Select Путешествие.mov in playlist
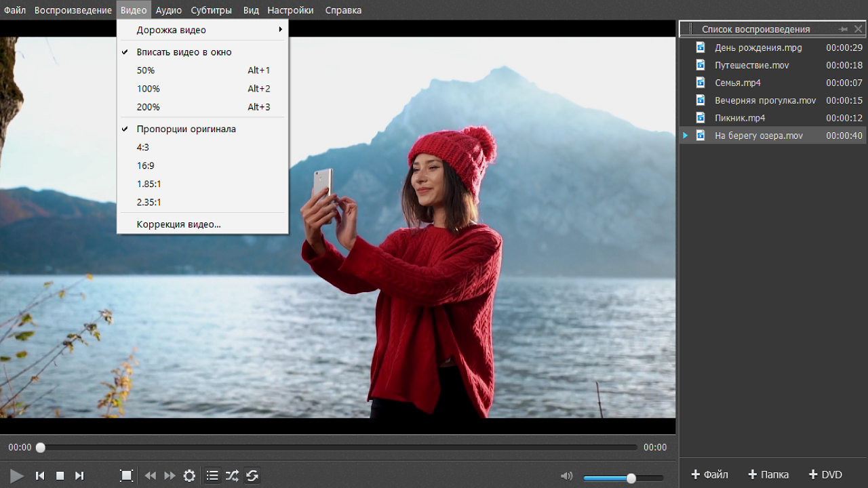Viewport: 868px width, 488px height. point(773,65)
